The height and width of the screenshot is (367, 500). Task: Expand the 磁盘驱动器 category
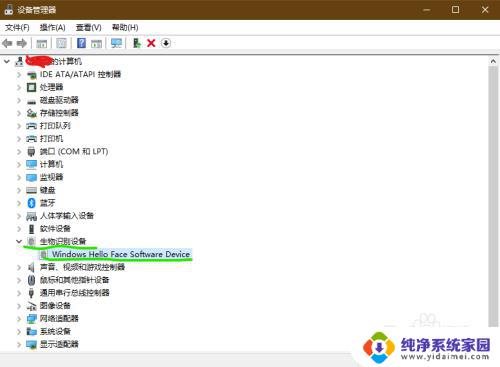coord(19,100)
